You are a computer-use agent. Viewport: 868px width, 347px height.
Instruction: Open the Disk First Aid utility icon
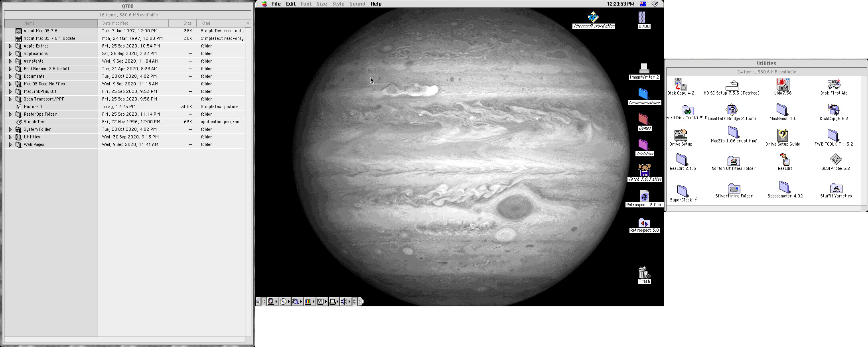pos(834,85)
